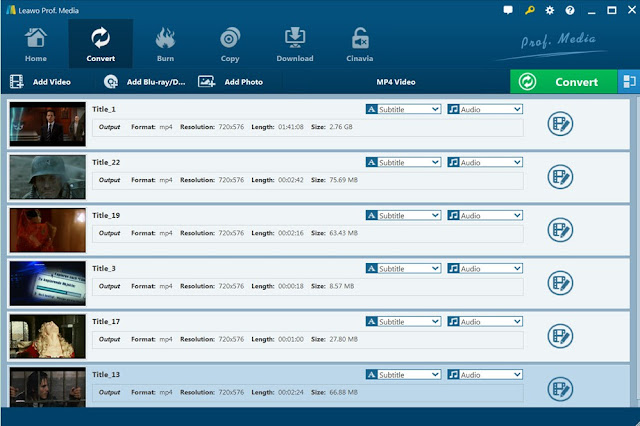Expand Subtitle dropdown for Title_3
640x426 pixels.
click(x=403, y=268)
